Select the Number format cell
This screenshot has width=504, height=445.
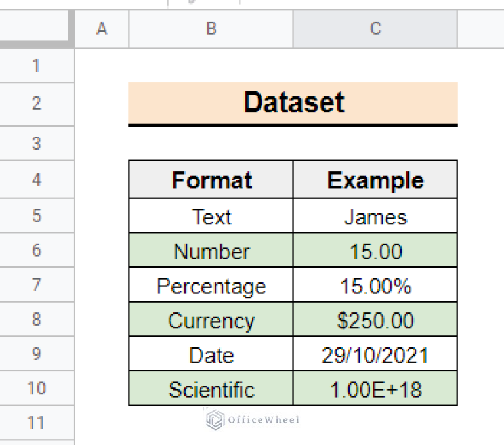tap(211, 251)
